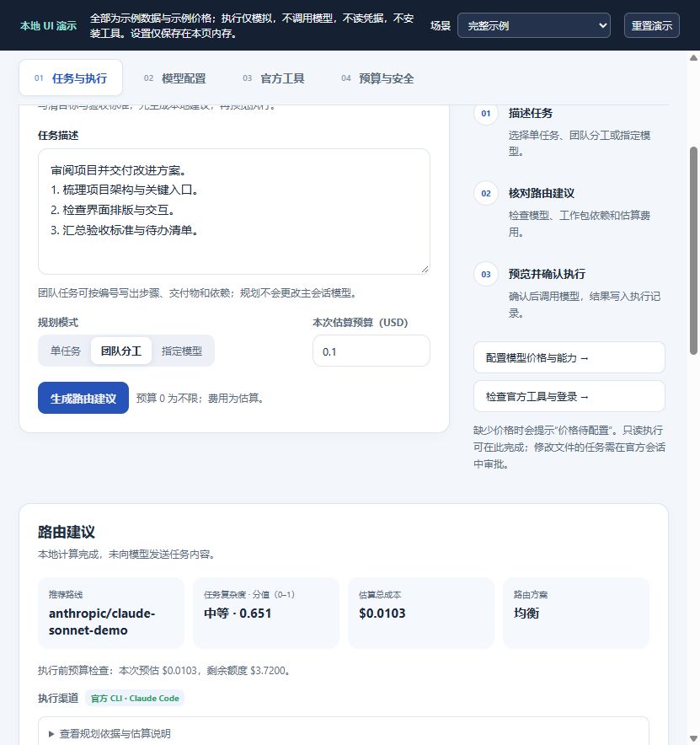Click the 描述任务 step title
Screen dimensions: 700x745
(531, 113)
